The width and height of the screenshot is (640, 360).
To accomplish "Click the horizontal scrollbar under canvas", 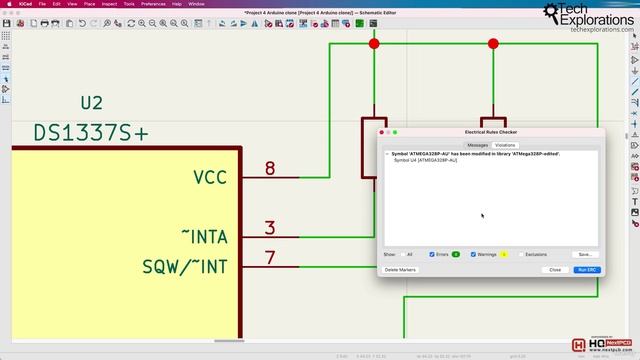I will click(x=229, y=341).
